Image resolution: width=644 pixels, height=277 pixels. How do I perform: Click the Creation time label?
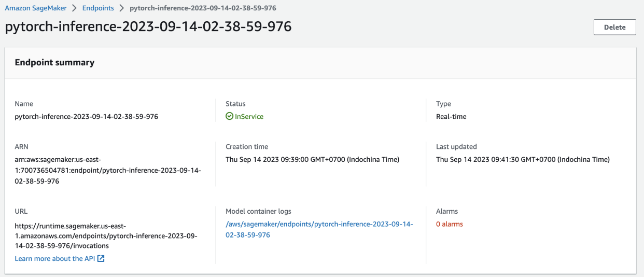(247, 147)
